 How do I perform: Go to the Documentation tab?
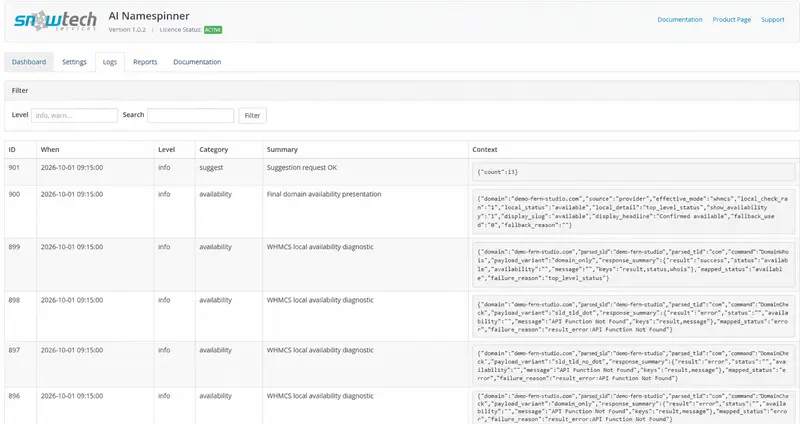point(197,62)
